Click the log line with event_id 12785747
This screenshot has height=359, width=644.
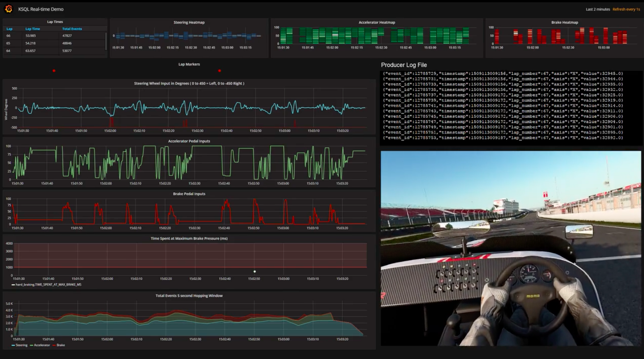pos(503,121)
